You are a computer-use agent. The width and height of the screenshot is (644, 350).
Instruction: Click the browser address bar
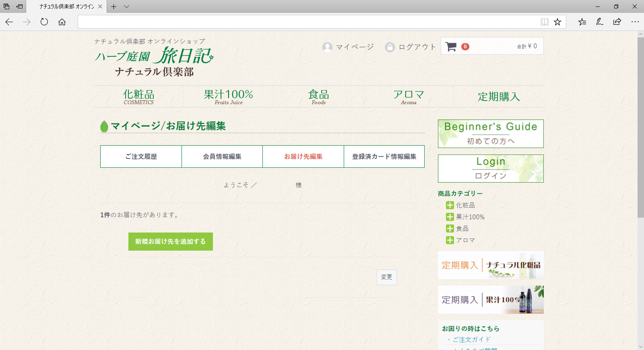[x=306, y=22]
